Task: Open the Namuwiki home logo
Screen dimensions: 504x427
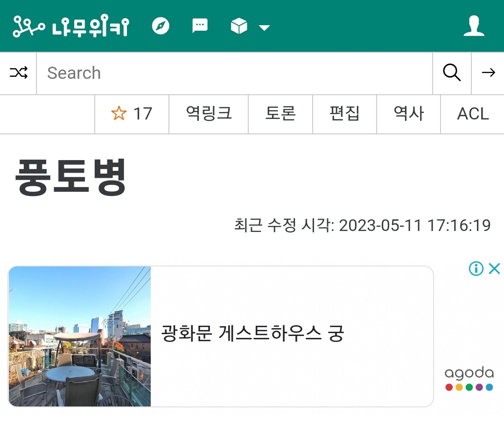Action: [x=71, y=26]
